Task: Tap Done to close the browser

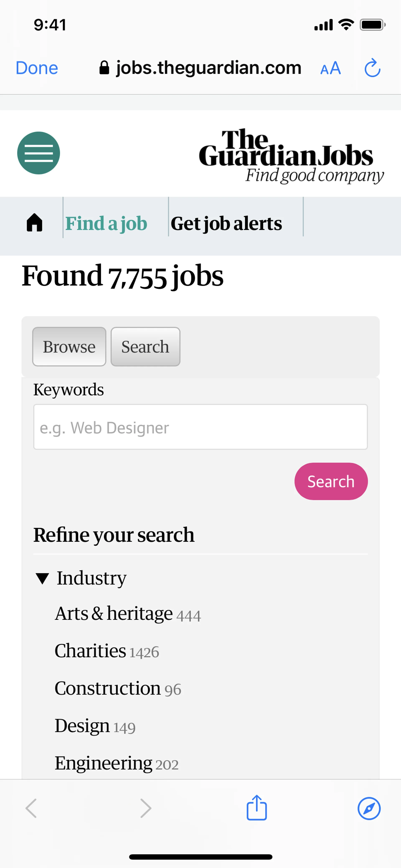Action: tap(37, 68)
